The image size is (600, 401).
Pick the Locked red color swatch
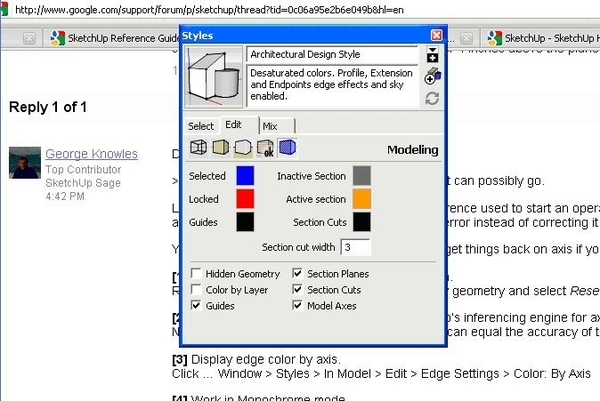click(245, 199)
